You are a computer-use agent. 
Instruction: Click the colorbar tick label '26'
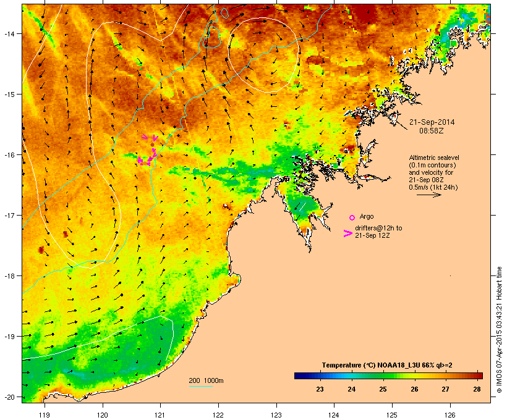pos(414,389)
